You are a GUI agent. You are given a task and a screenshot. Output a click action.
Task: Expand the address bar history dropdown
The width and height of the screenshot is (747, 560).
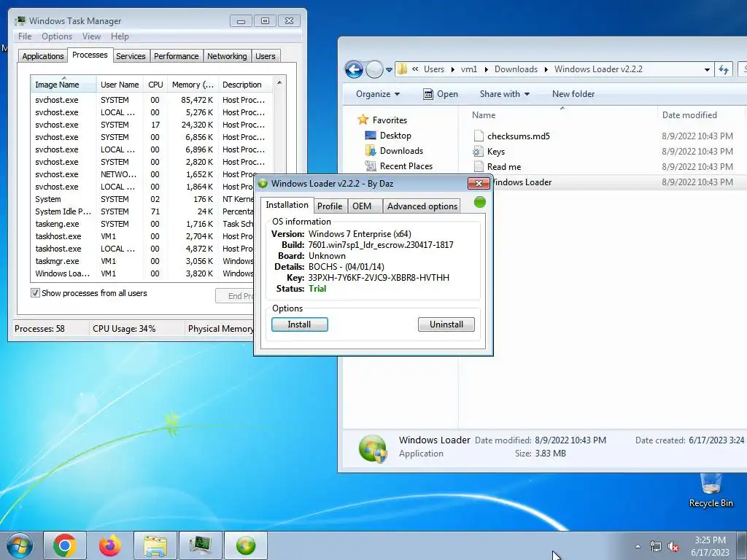(706, 69)
